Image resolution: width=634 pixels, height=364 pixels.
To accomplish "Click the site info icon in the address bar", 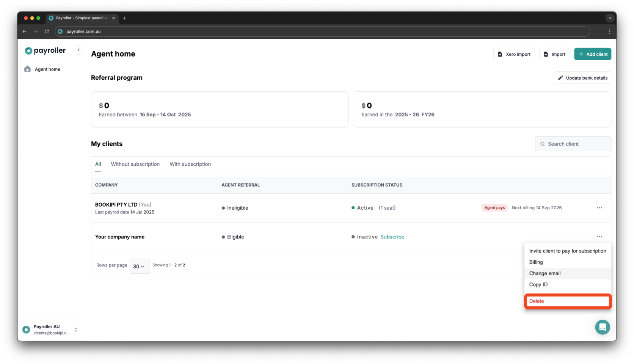I will pos(60,31).
